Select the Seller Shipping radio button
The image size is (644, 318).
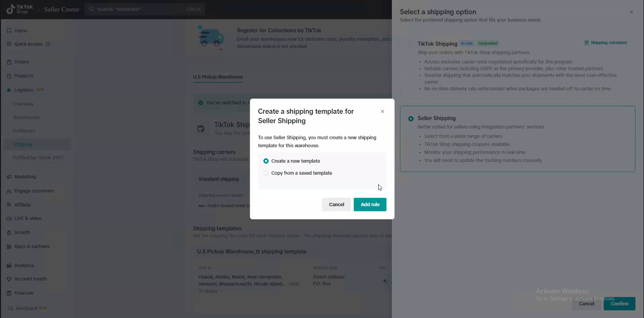pyautogui.click(x=411, y=119)
